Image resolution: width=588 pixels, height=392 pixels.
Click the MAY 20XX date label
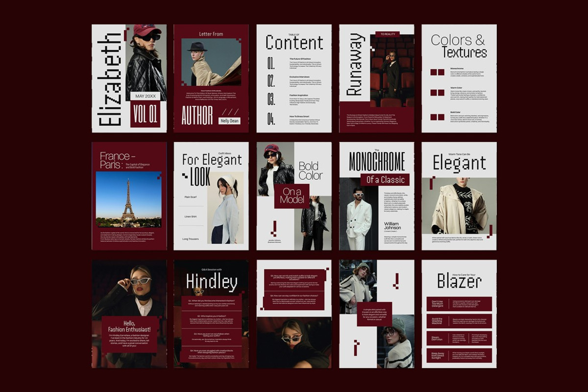[145, 96]
